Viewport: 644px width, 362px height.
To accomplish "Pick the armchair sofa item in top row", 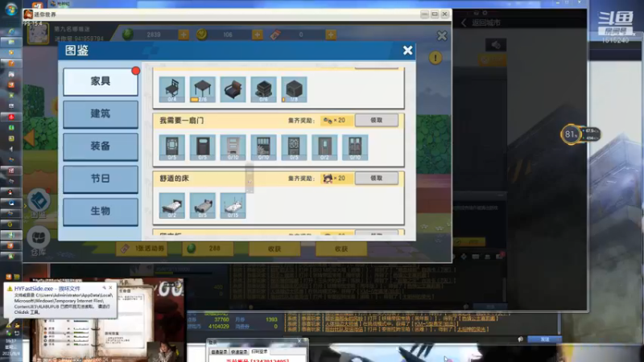I will coord(233,89).
